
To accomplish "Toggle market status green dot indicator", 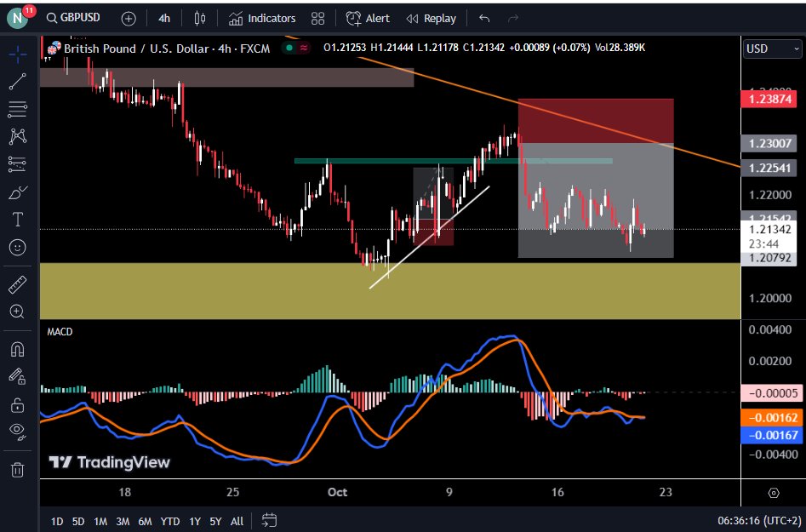I will pos(289,48).
